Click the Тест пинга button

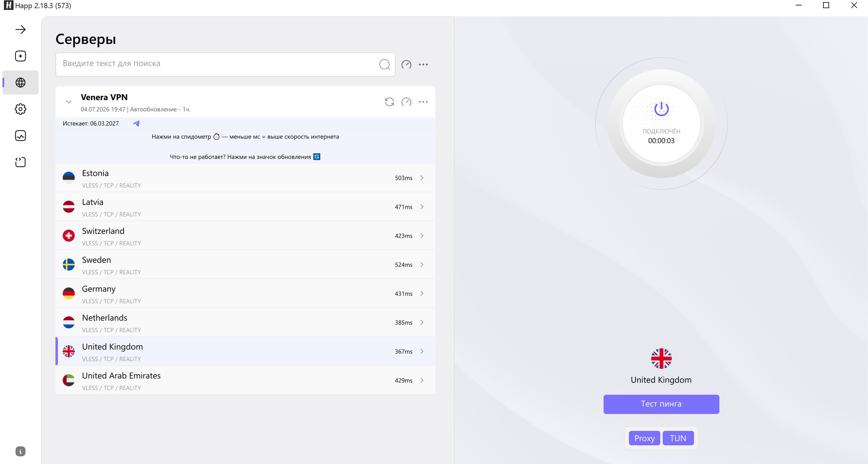point(661,404)
